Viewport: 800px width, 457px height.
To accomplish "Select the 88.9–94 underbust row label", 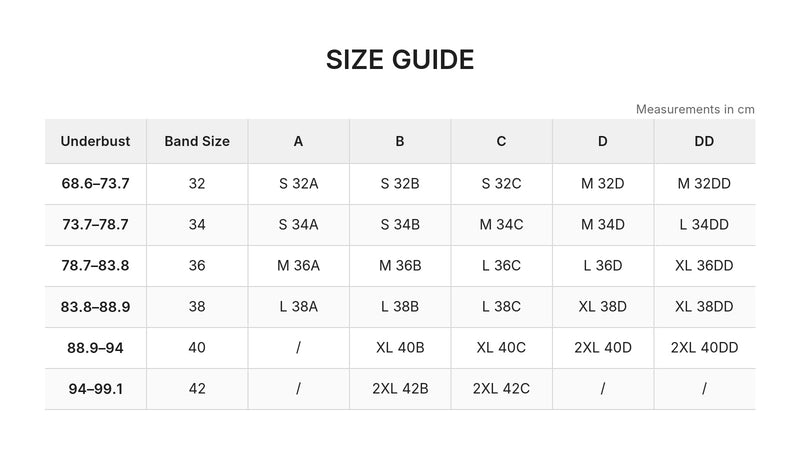I will coord(95,348).
